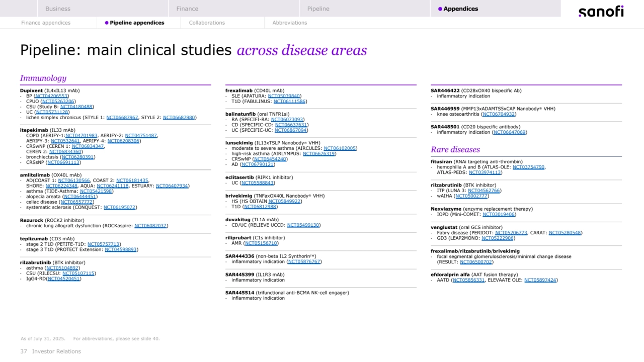Open PETITE-T1D link NCT05757713
The width and height of the screenshot is (644, 362).
coord(104,244)
